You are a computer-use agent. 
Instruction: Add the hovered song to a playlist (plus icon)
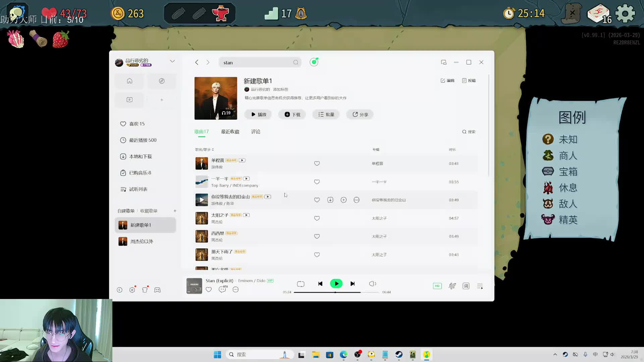tap(343, 200)
